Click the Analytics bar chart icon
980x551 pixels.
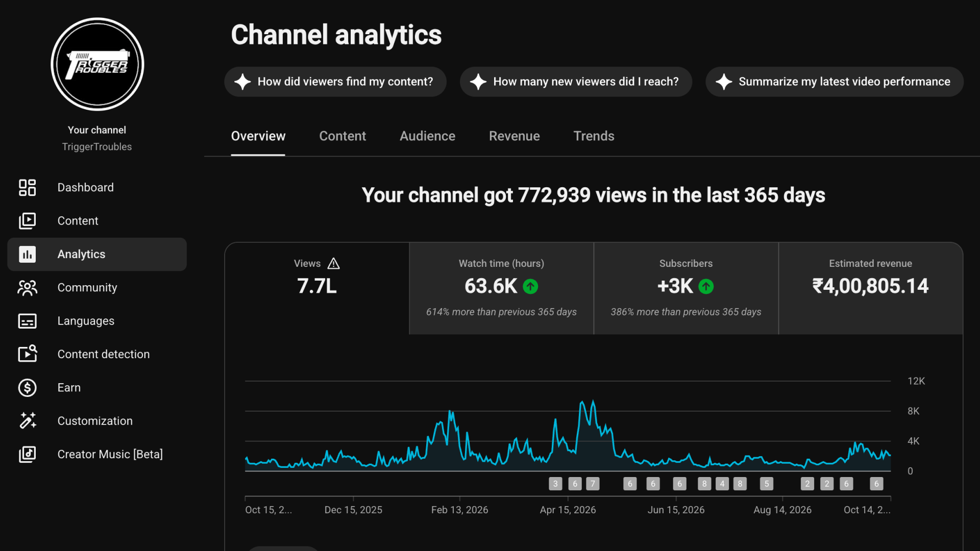(x=27, y=254)
